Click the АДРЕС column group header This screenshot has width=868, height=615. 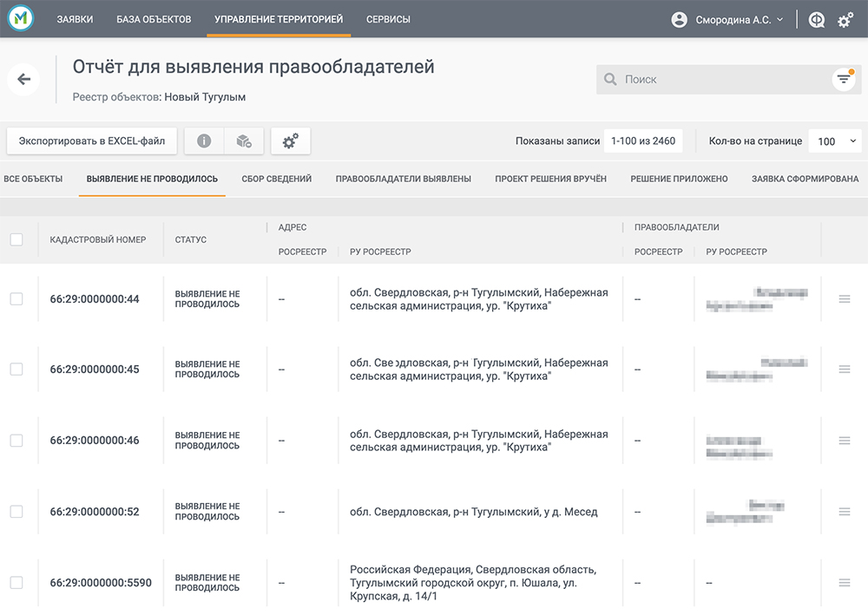click(x=293, y=227)
